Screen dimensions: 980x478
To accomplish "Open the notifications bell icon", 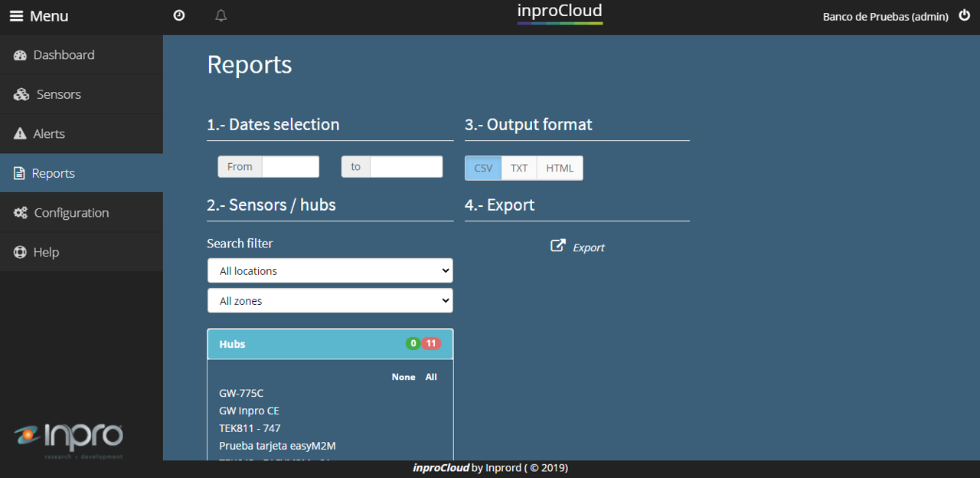I will coord(221,15).
